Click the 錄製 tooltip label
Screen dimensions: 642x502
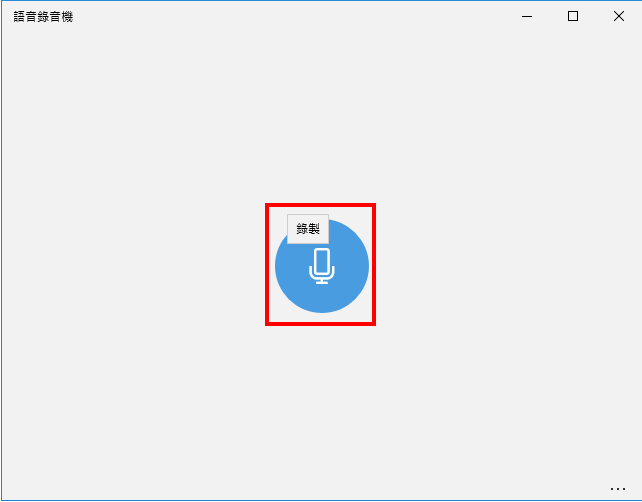pos(308,228)
